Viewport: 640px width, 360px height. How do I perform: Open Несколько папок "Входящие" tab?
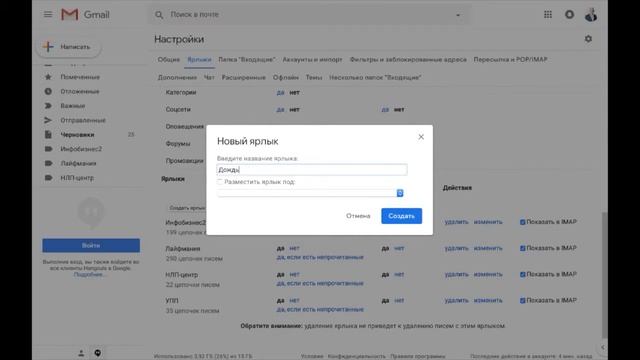[375, 78]
